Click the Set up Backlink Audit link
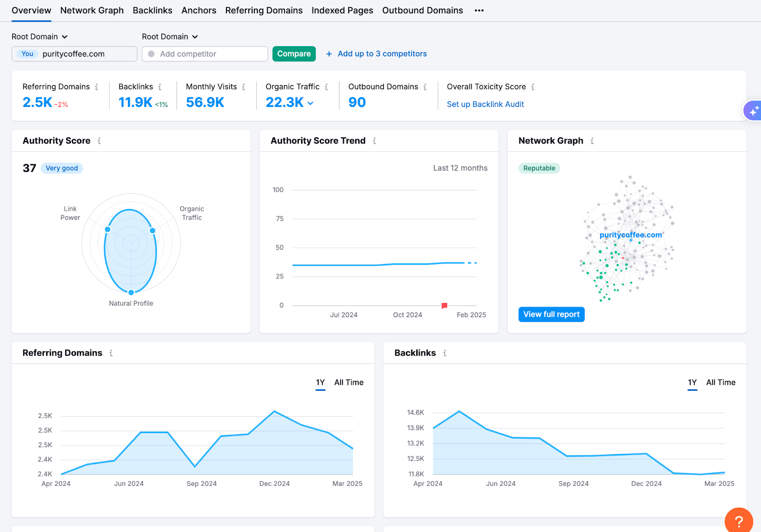This screenshot has height=532, width=761. pyautogui.click(x=485, y=105)
